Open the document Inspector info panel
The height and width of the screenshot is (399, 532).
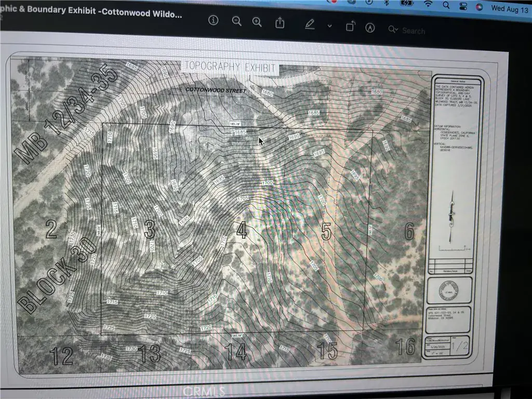click(213, 20)
